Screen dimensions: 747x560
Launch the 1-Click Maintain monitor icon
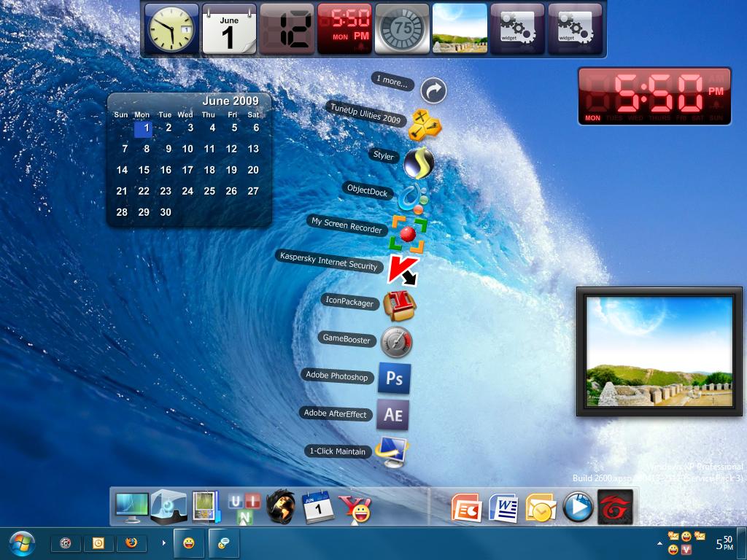point(392,451)
